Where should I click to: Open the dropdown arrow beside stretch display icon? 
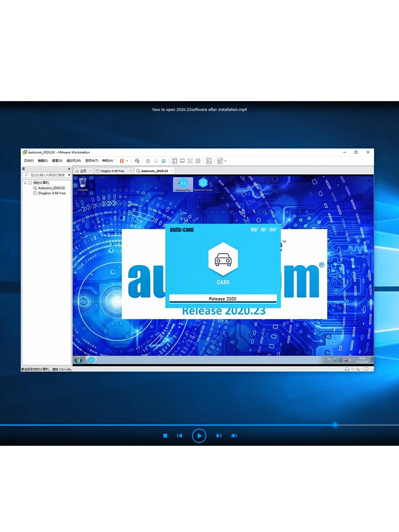click(226, 161)
